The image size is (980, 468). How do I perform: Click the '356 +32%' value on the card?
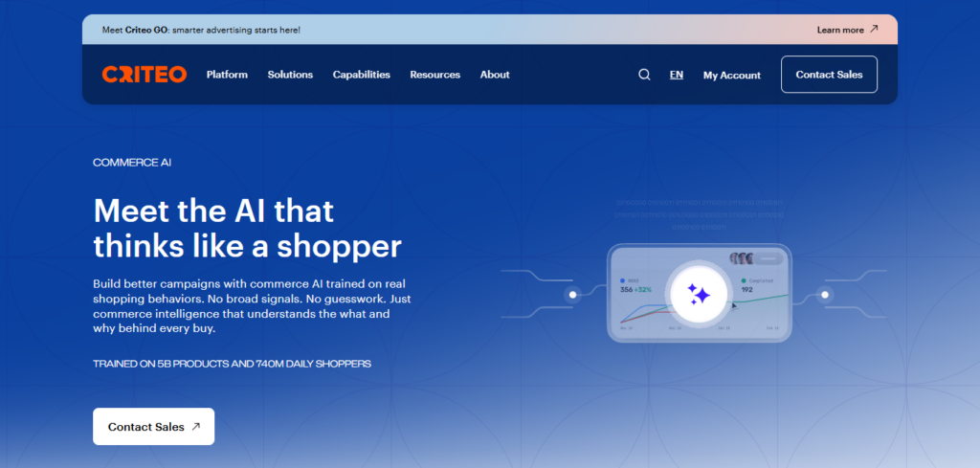click(x=636, y=290)
